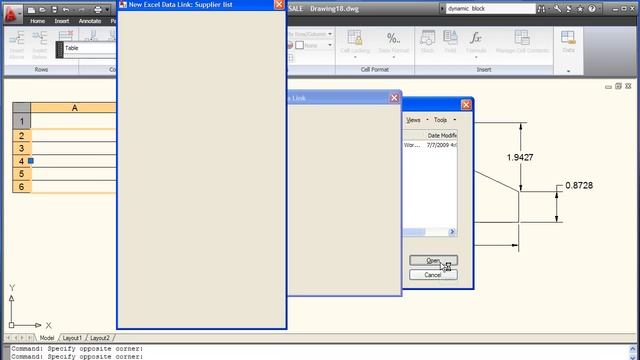The image size is (640, 360).
Task: Click the Help question mark icon
Action: (x=592, y=9)
